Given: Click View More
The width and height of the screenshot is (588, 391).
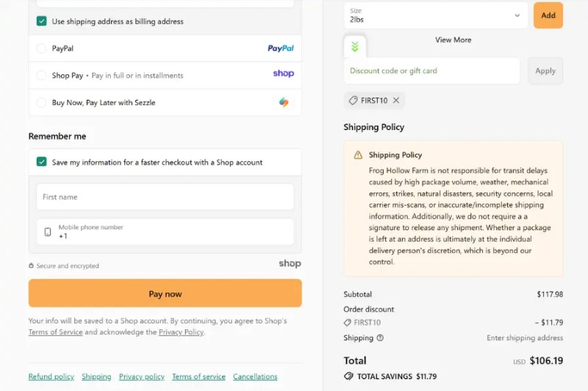Looking at the screenshot, I should [x=453, y=40].
